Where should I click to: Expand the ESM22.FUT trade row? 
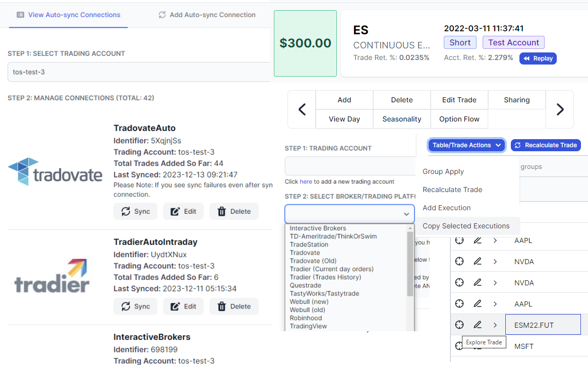[x=495, y=325]
